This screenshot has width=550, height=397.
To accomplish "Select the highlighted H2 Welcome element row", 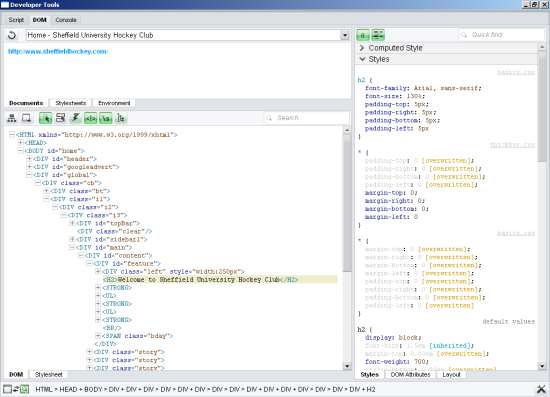I will tap(220, 280).
